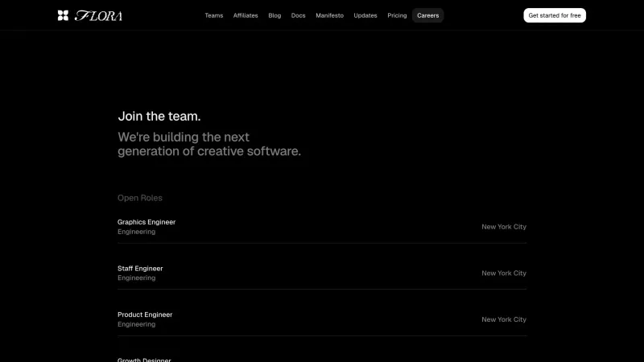The width and height of the screenshot is (644, 362).
Task: Click the Open Roles heading
Action: tap(140, 198)
